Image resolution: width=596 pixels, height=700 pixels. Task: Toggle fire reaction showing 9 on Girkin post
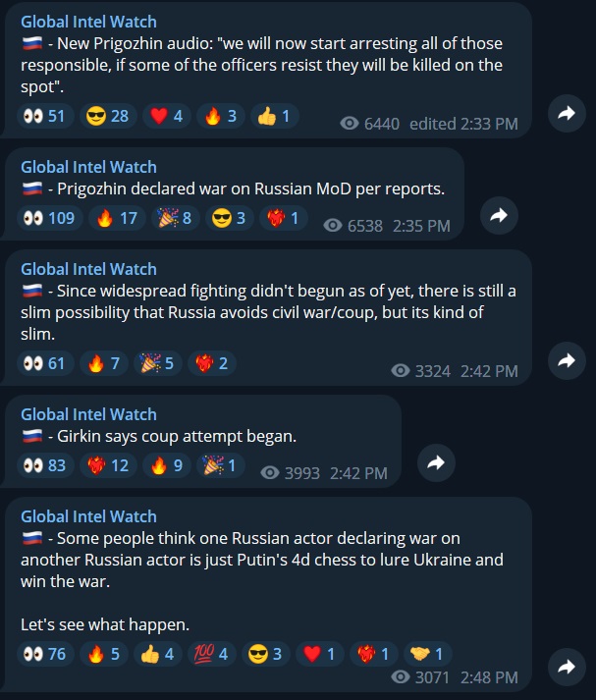coord(167,465)
